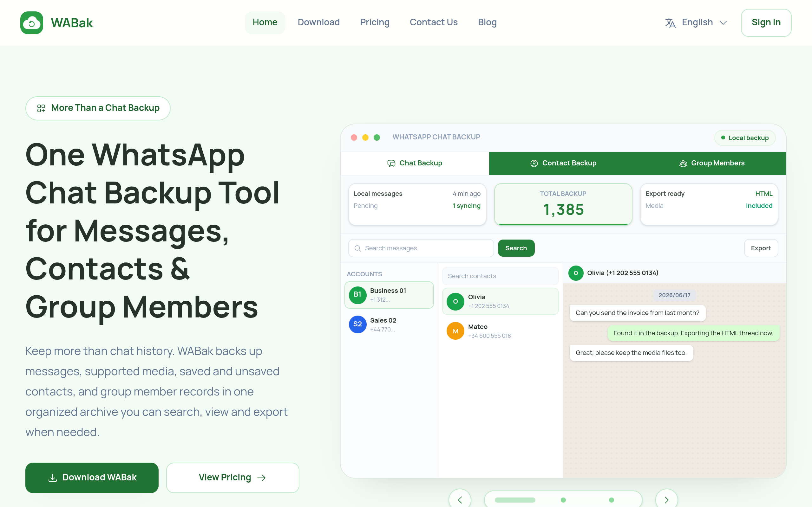The image size is (812, 507).
Task: Click the green dot in mockup titlebar
Action: (377, 138)
